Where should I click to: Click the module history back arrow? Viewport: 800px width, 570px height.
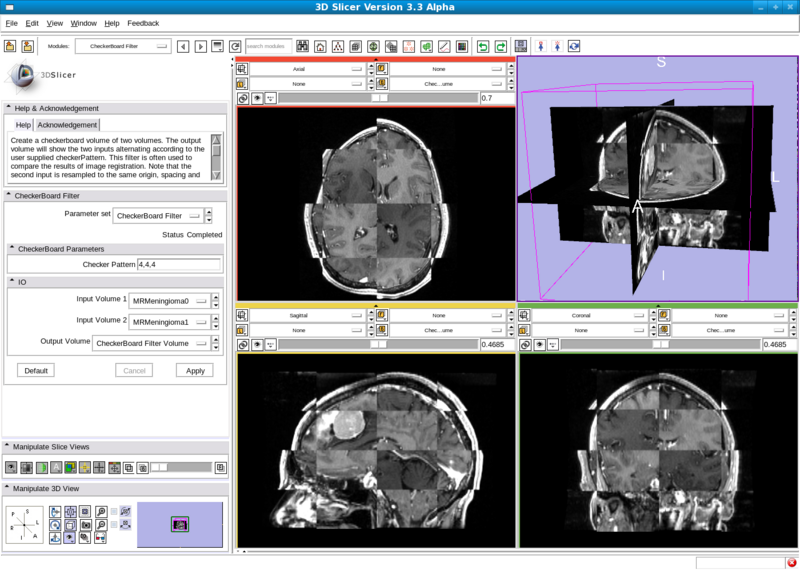pos(183,46)
